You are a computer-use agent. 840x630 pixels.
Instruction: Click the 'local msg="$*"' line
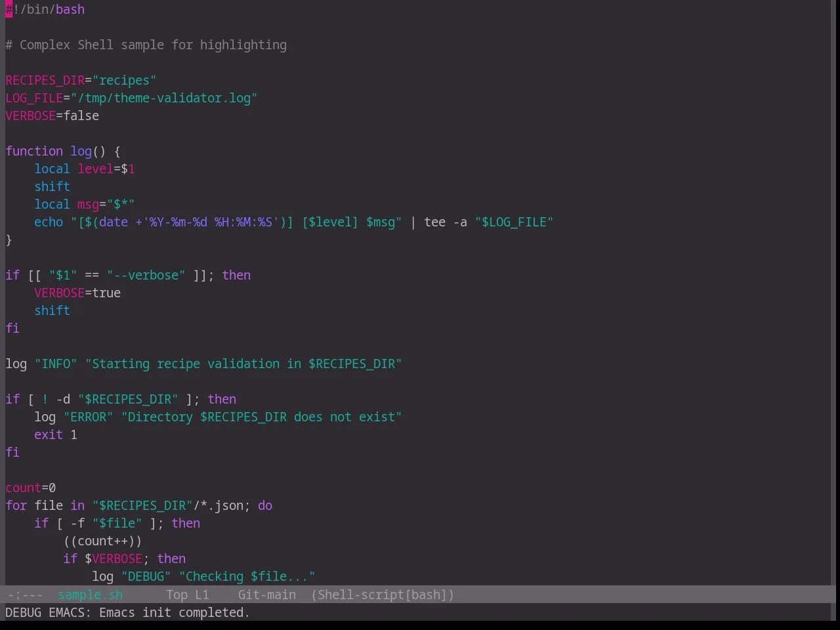85,205
